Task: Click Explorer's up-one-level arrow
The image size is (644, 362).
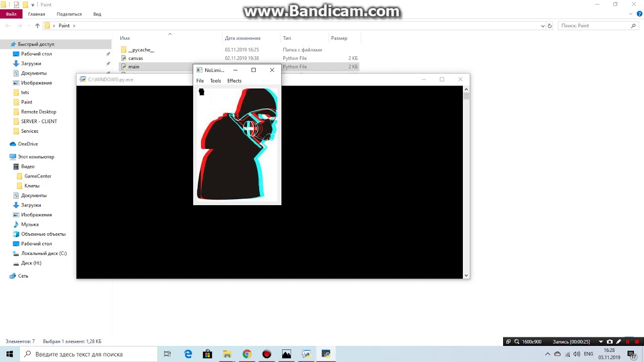Action: pyautogui.click(x=37, y=26)
